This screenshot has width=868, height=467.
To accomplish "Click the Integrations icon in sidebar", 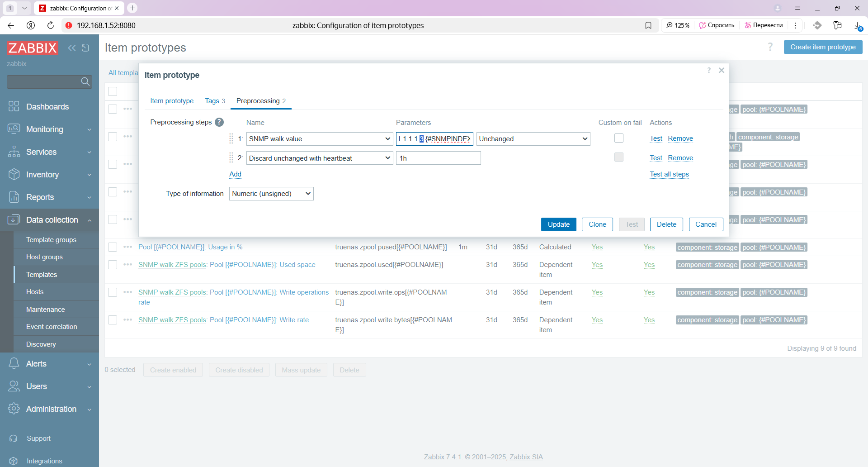I will (14, 461).
